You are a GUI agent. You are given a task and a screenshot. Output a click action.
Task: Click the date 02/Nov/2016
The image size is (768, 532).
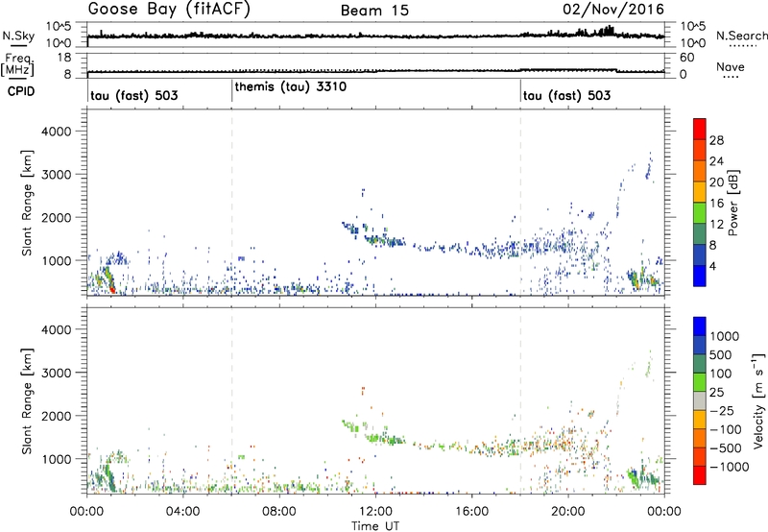pos(613,10)
